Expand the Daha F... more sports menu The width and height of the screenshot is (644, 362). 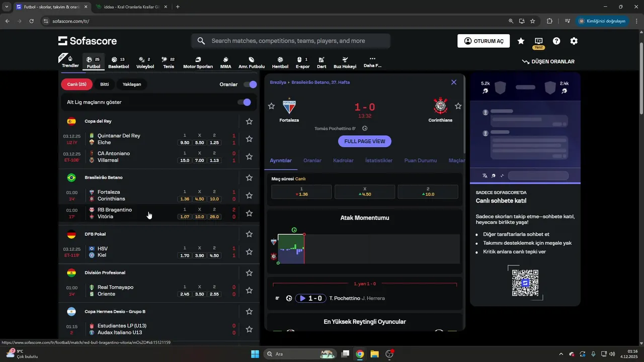372,62
